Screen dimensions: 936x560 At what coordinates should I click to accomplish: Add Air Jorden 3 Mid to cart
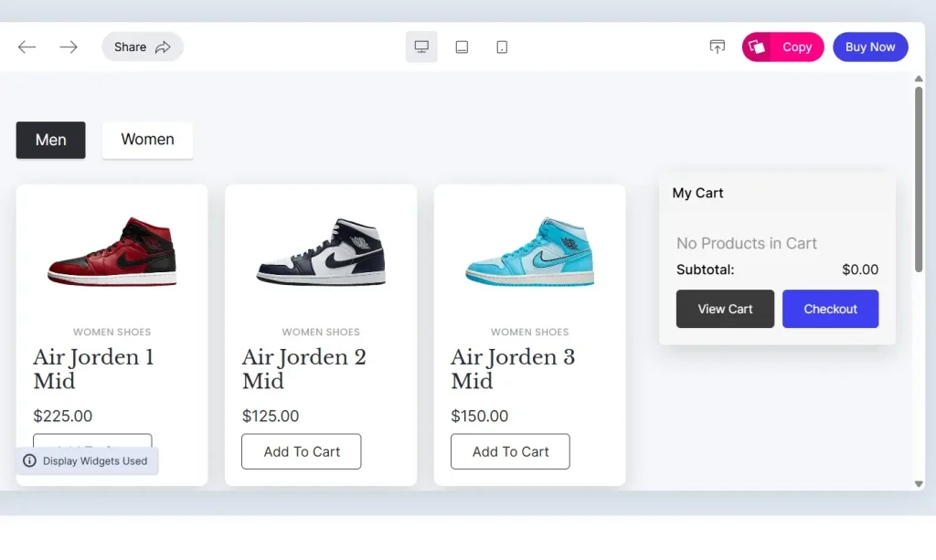tap(510, 451)
